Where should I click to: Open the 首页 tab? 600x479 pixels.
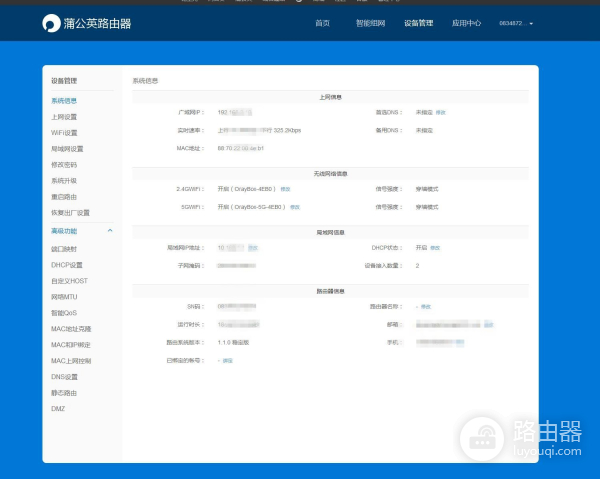tap(322, 23)
